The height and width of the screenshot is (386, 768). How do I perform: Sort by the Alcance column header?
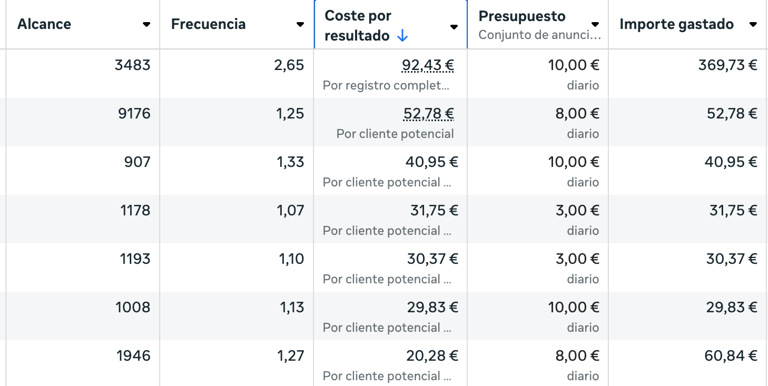[x=44, y=24]
